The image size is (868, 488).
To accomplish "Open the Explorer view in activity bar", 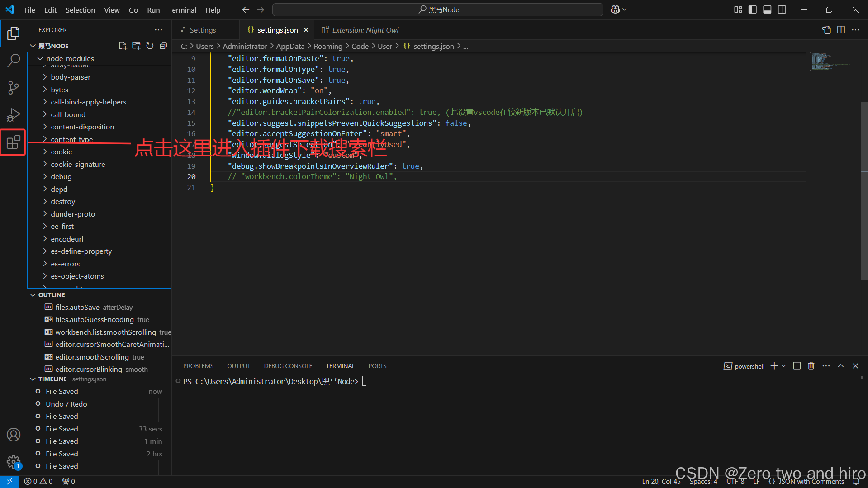I will point(14,33).
